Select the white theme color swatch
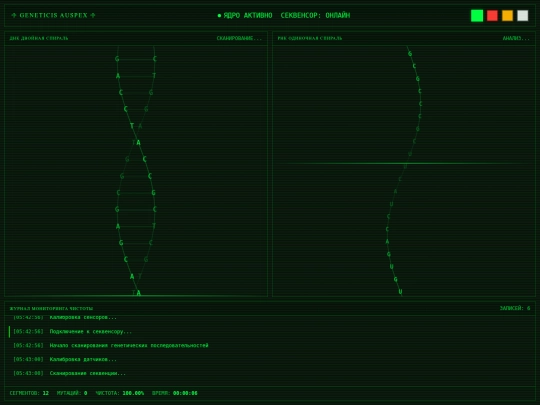 522,15
